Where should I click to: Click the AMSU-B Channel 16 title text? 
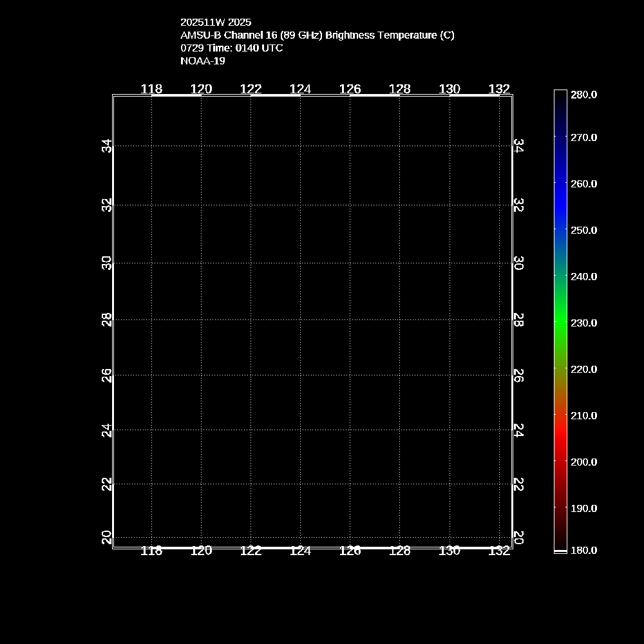(x=317, y=35)
